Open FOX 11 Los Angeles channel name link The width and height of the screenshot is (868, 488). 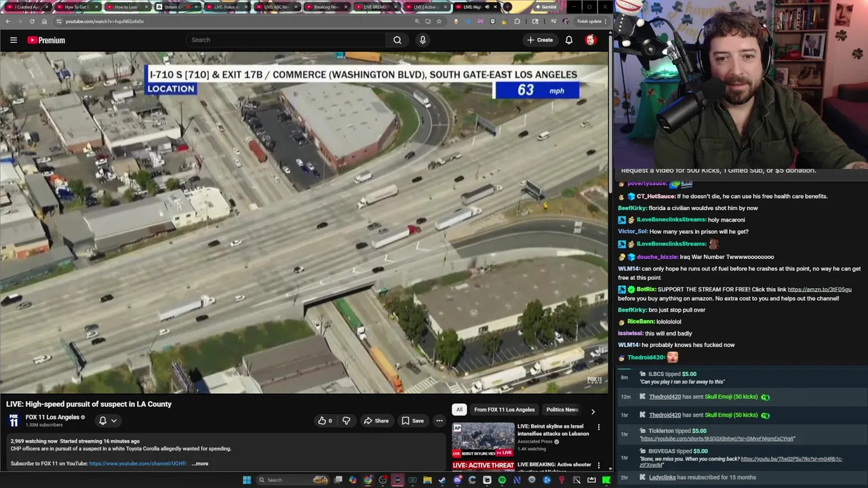coord(52,417)
